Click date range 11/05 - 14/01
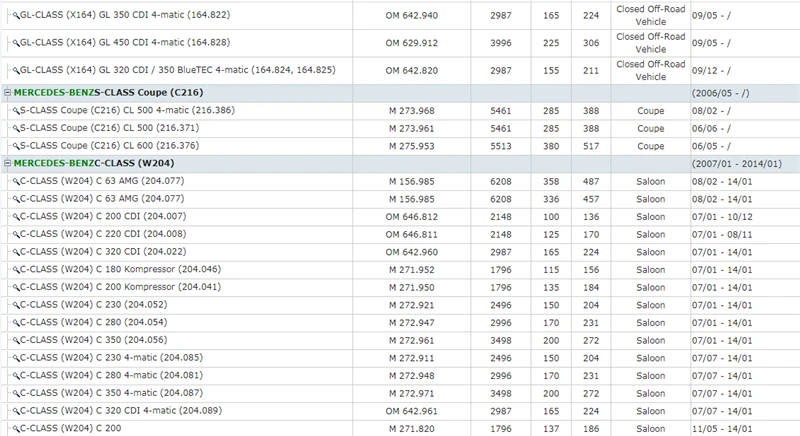800x436 pixels. tap(722, 429)
